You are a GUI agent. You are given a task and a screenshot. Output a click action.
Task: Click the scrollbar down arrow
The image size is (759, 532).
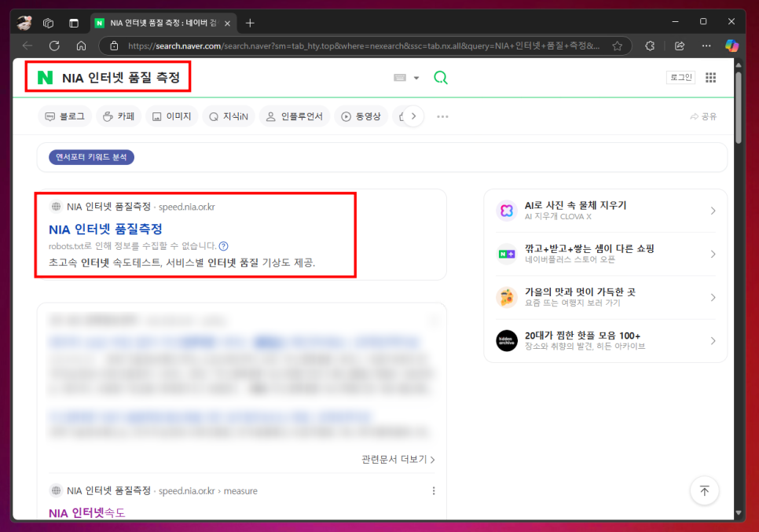click(739, 512)
